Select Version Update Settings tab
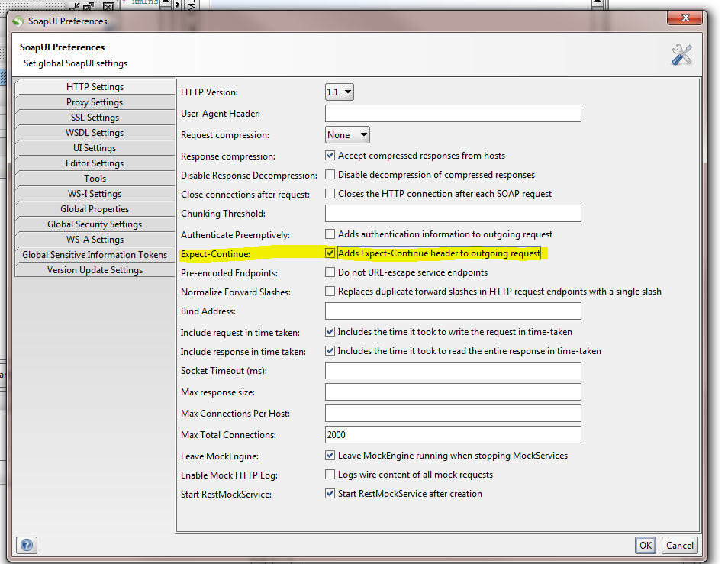 tap(95, 271)
